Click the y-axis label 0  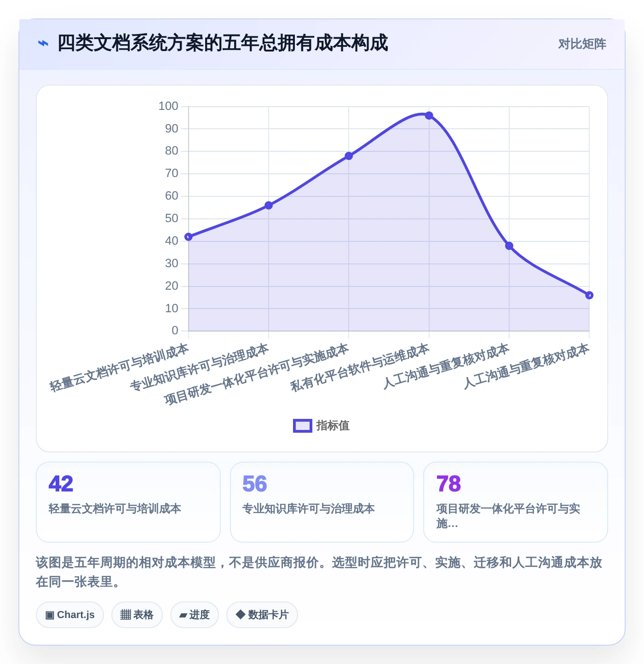175,331
